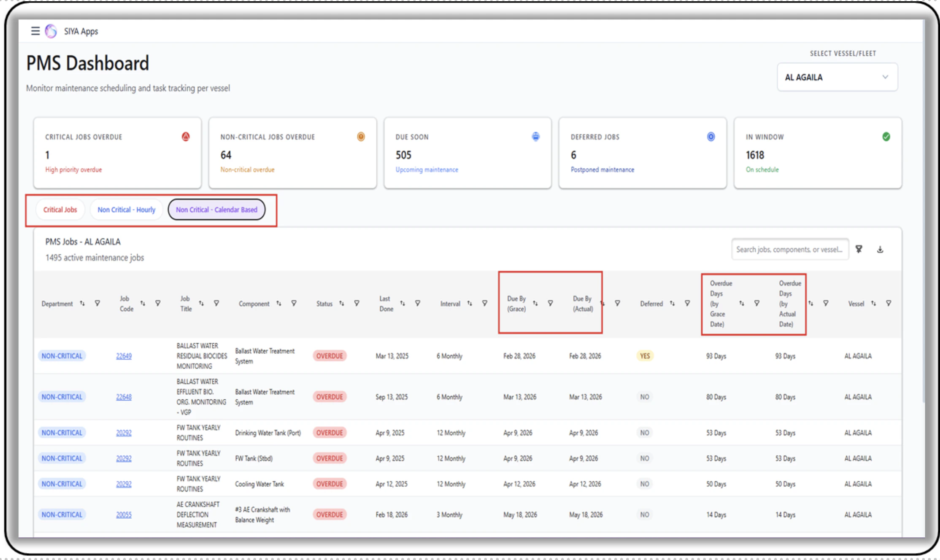Open job 20292 for Drinking Water Tank (Port)

[124, 433]
